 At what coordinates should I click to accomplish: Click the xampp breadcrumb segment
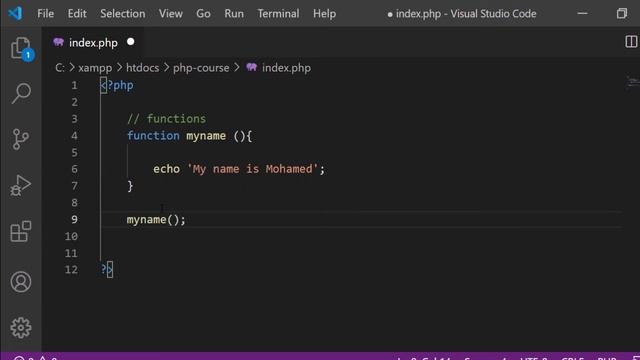(95, 68)
